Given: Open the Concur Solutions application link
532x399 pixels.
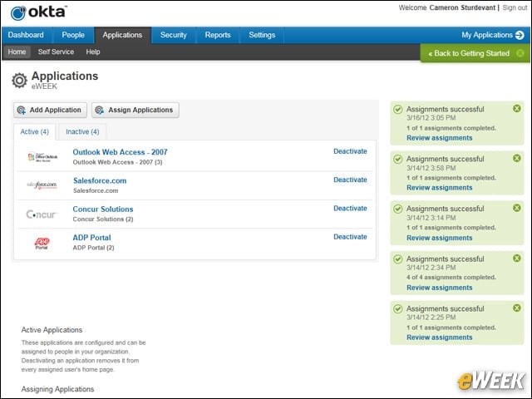Looking at the screenshot, I should [103, 209].
